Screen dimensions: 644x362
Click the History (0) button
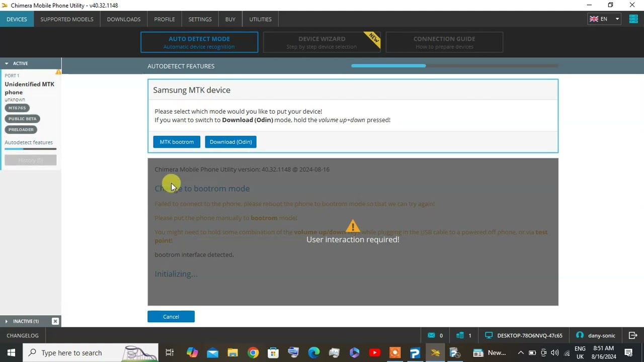pos(31,160)
